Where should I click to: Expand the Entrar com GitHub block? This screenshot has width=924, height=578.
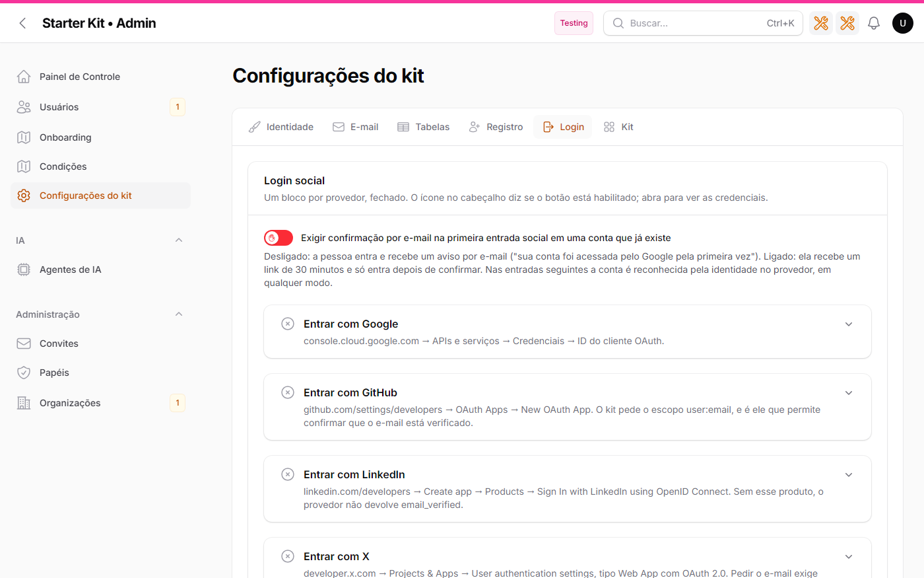(x=849, y=392)
